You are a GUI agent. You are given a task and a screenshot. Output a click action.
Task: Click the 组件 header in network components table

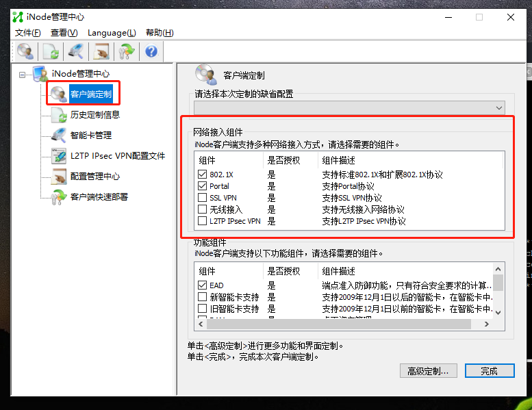[207, 160]
